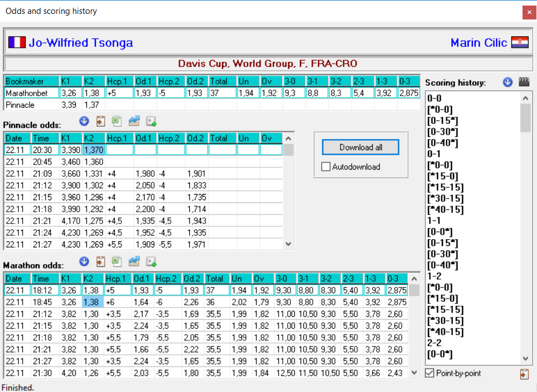537x392 pixels.
Task: Show the Marathon odds chart
Action: point(134,262)
